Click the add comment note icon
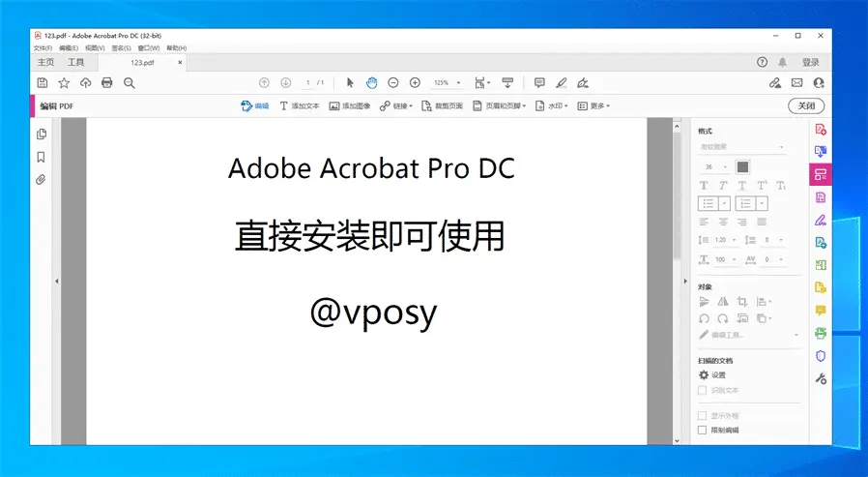868x477 pixels. point(539,83)
